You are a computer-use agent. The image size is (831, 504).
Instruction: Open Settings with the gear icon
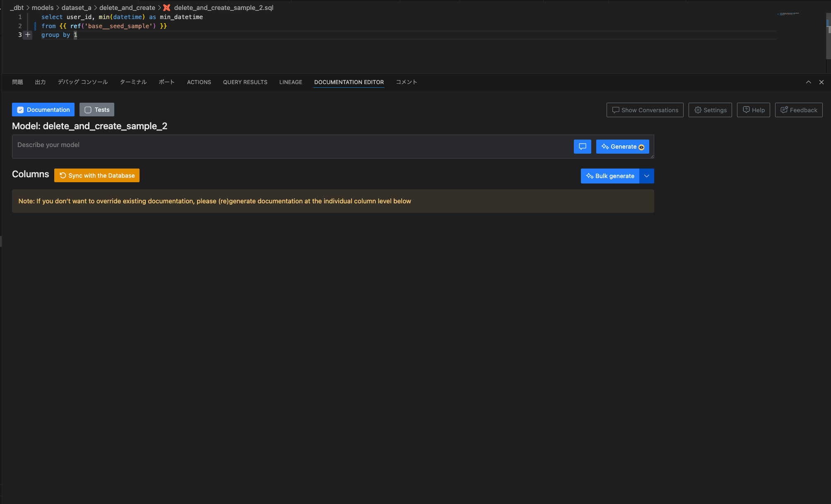710,110
